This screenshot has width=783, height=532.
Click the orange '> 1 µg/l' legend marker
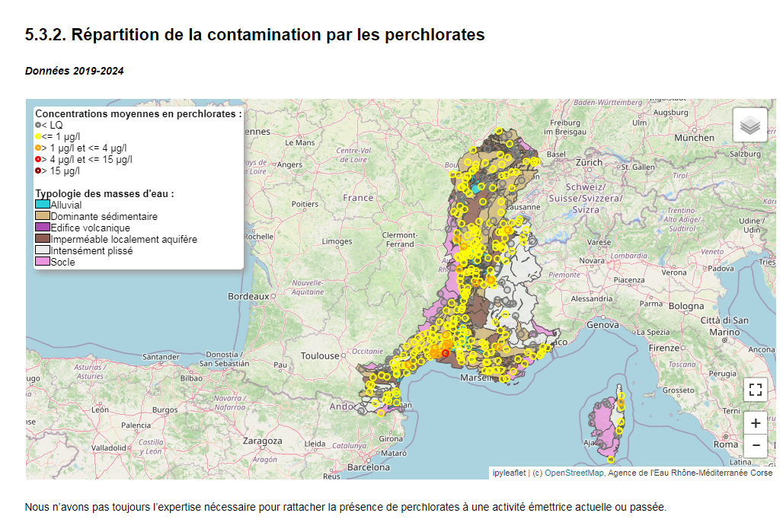pyautogui.click(x=38, y=148)
